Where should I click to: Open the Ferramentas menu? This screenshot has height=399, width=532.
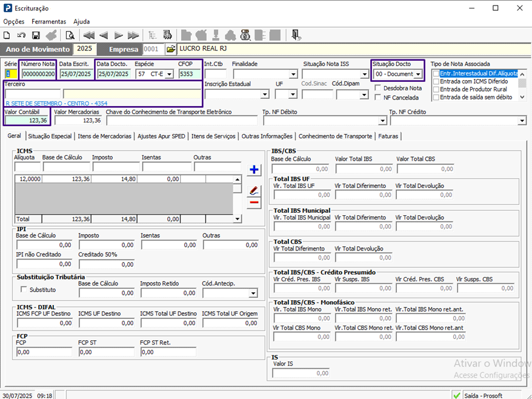click(x=49, y=21)
